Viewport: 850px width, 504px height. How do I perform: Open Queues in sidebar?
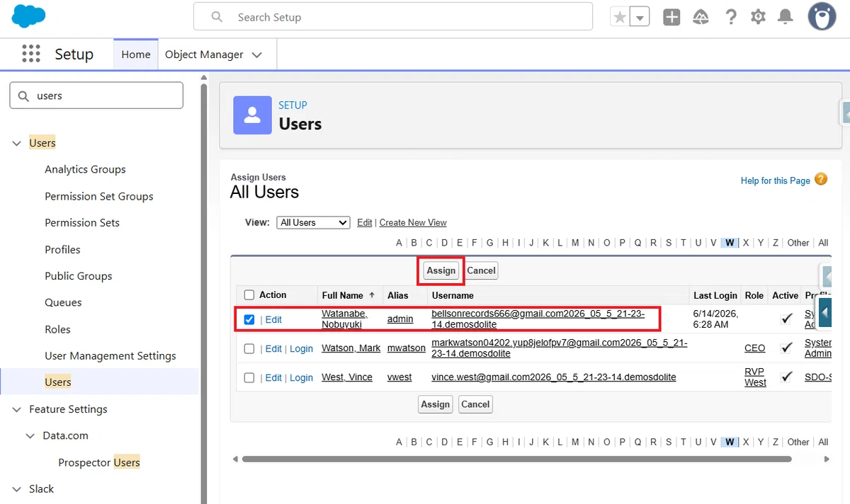point(63,302)
